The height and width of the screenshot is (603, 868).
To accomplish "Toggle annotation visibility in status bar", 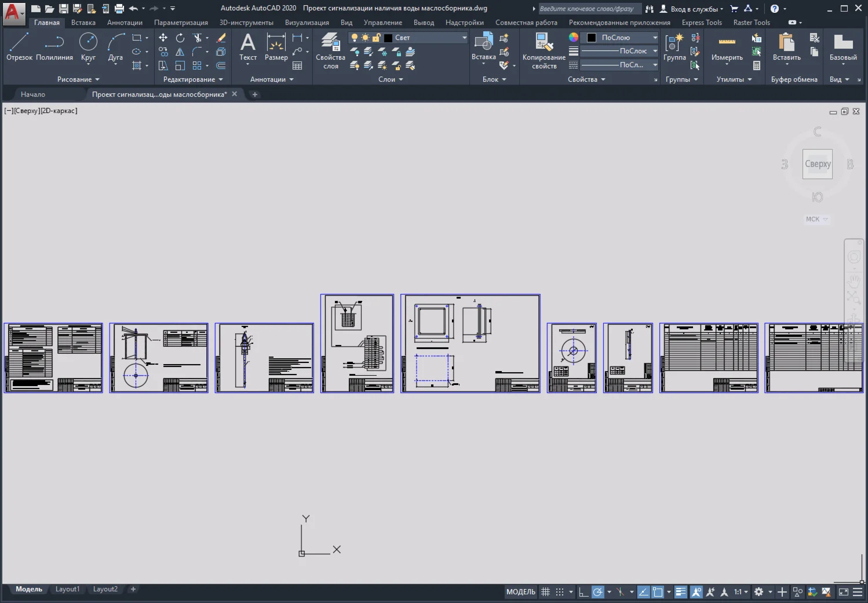I will [696, 592].
